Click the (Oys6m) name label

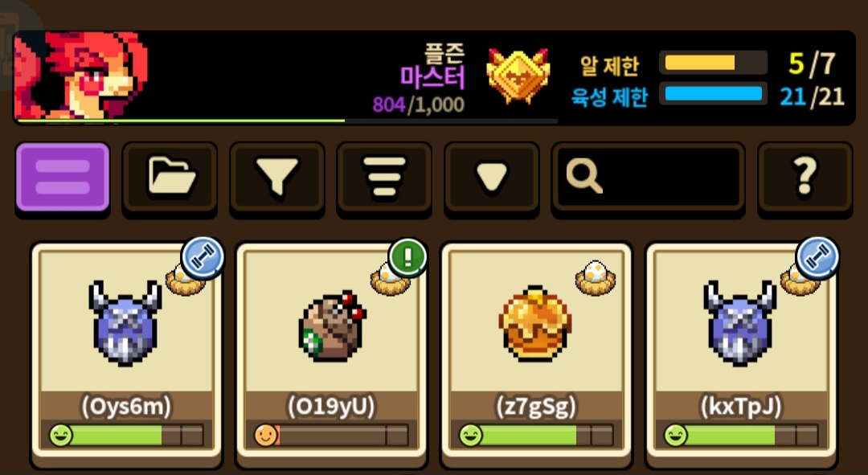(x=126, y=407)
